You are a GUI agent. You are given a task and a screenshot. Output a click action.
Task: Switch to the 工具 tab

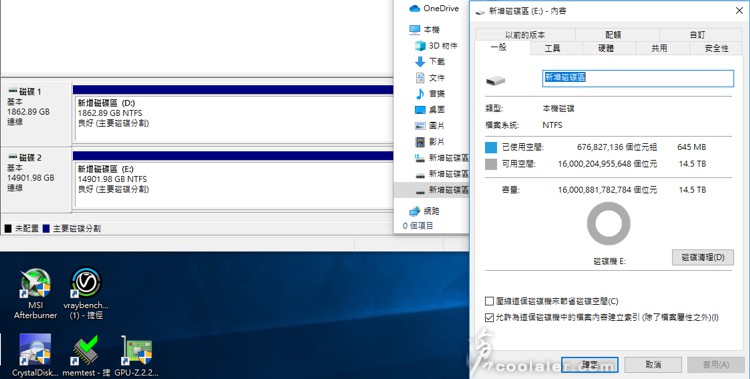(x=552, y=48)
